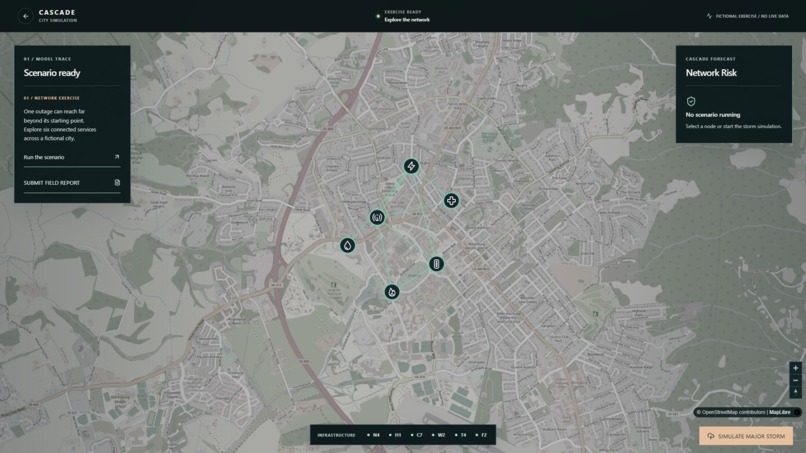Select T4 in the infrastructure legend

[x=461, y=435]
